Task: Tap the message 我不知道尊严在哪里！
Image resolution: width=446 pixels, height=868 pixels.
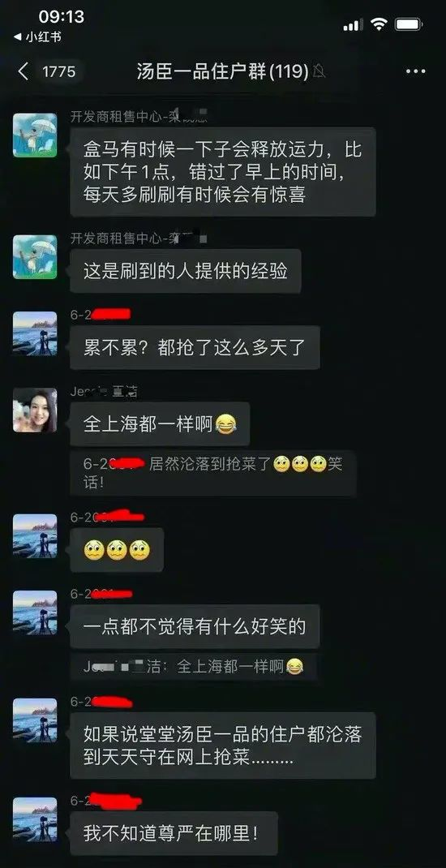Action: (174, 833)
